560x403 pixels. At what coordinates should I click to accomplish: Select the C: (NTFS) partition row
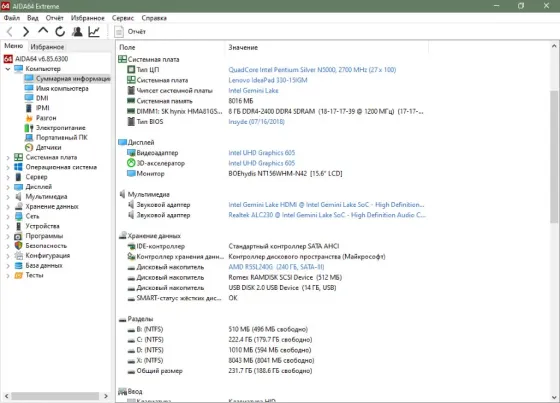(271, 339)
